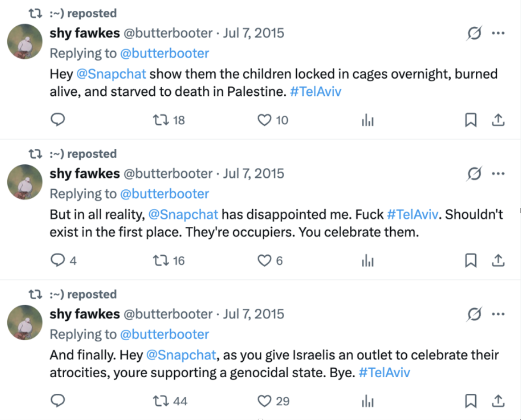The width and height of the screenshot is (521, 420).
Task: Share the first tweet
Action: pyautogui.click(x=498, y=120)
